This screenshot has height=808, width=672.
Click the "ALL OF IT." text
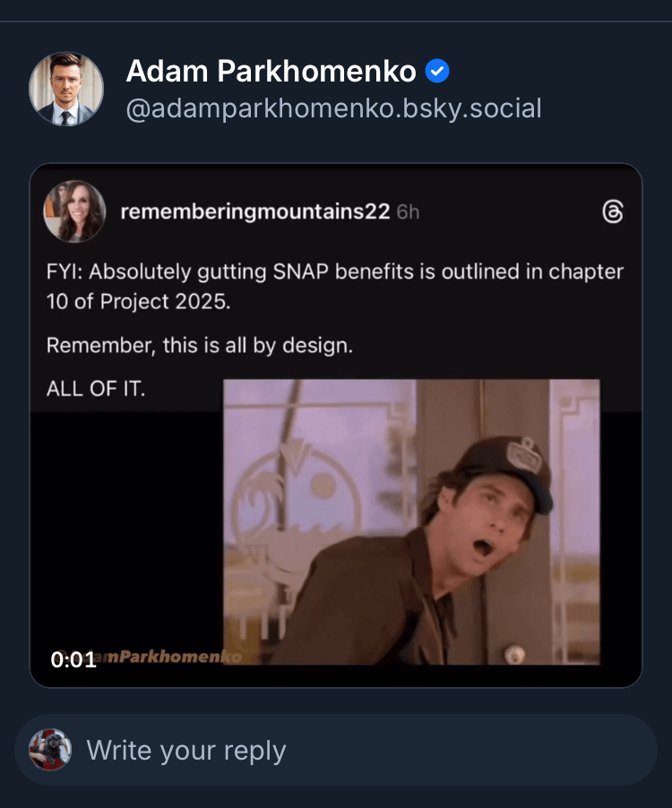pos(95,389)
